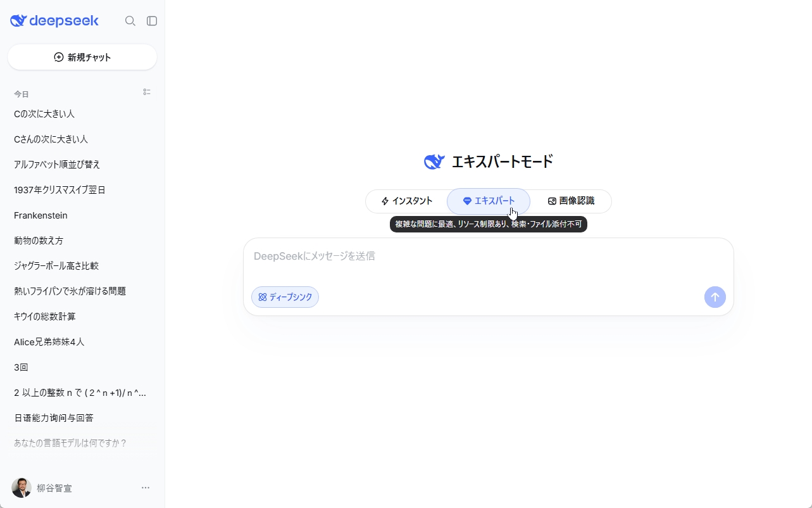Click the user avatar photo
Screen dimensions: 812x508
22,488
